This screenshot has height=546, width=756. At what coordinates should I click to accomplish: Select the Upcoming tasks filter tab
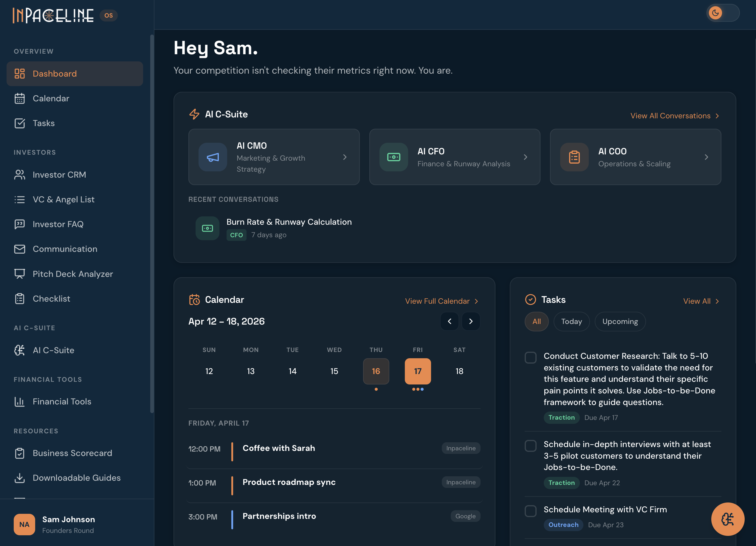coord(620,321)
